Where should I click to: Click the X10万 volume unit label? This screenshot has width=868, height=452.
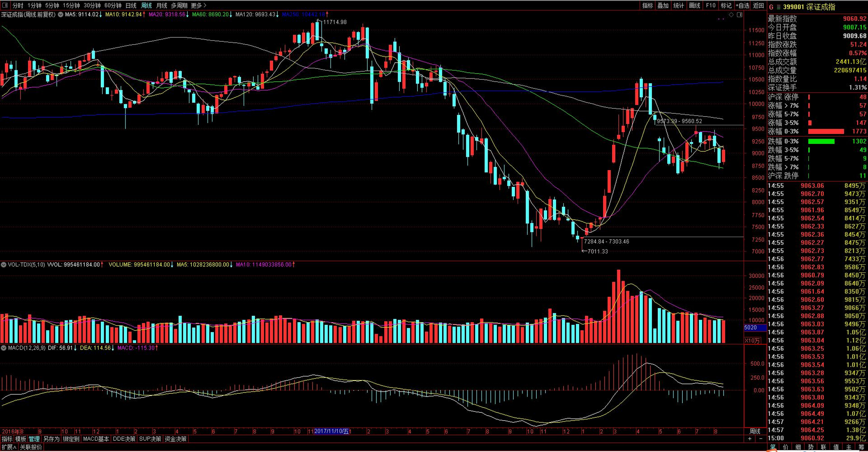point(752,341)
